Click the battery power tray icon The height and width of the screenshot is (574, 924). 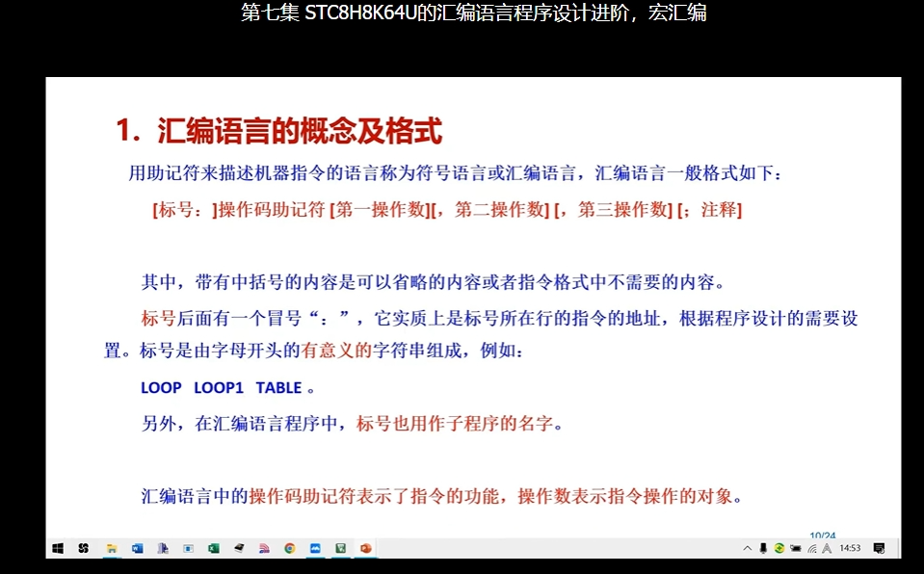pyautogui.click(x=796, y=549)
